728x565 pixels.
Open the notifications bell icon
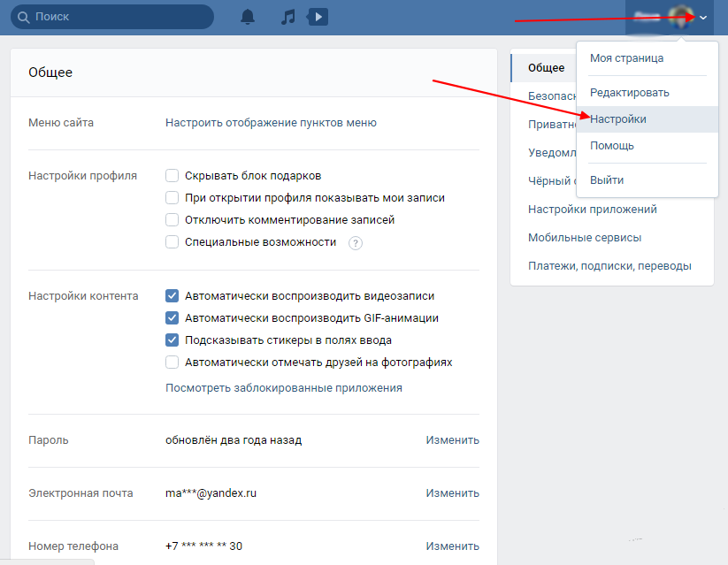pos(248,17)
